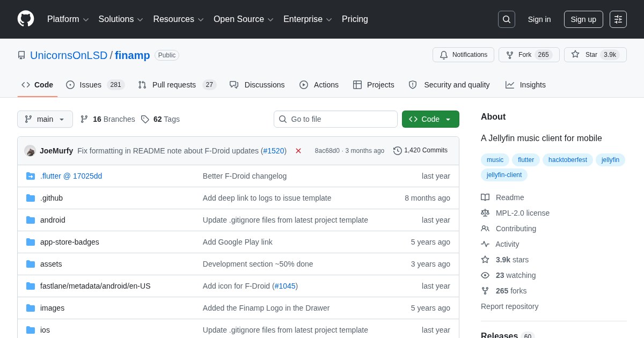Switch to the Issues tab
The image size is (644, 338).
(x=95, y=85)
